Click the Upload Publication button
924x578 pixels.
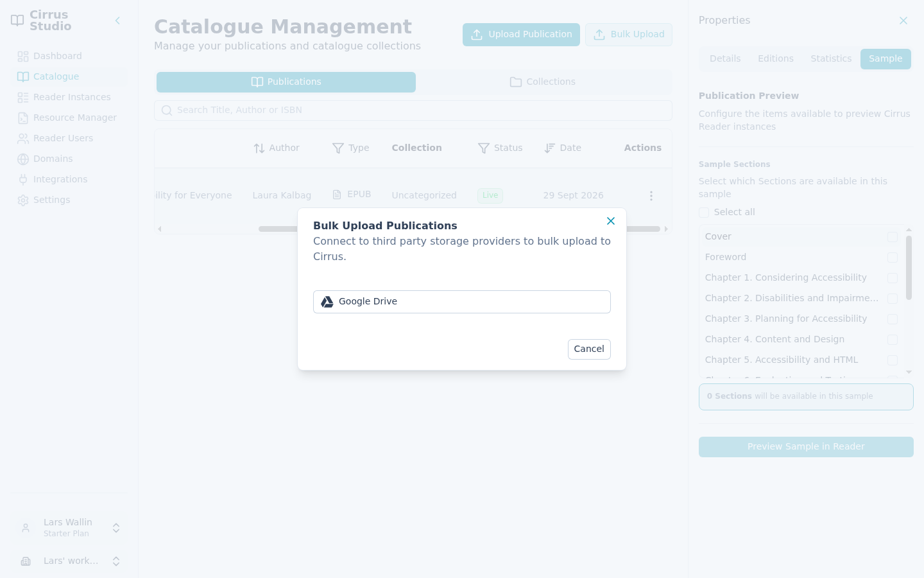tap(521, 35)
